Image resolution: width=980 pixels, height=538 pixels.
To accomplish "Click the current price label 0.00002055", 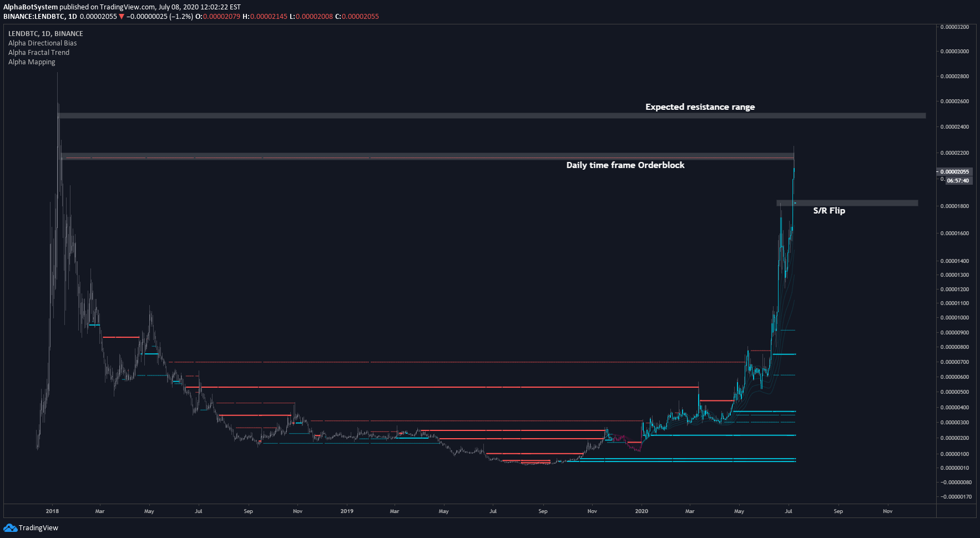I will click(x=954, y=172).
